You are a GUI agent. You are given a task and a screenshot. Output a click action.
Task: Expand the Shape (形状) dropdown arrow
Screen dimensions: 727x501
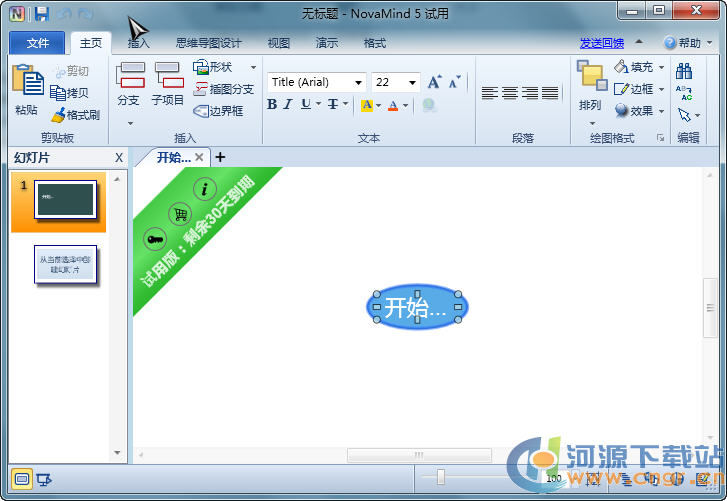[254, 68]
